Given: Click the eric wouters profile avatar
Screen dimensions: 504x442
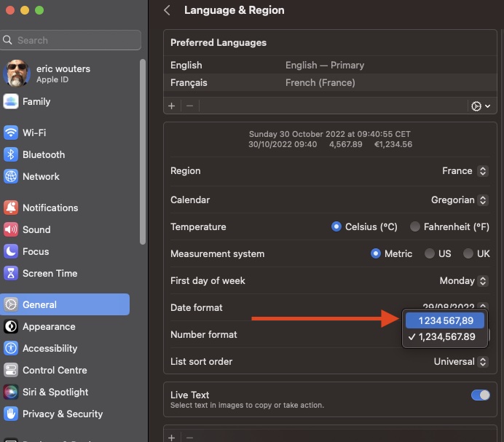Looking at the screenshot, I should point(17,74).
